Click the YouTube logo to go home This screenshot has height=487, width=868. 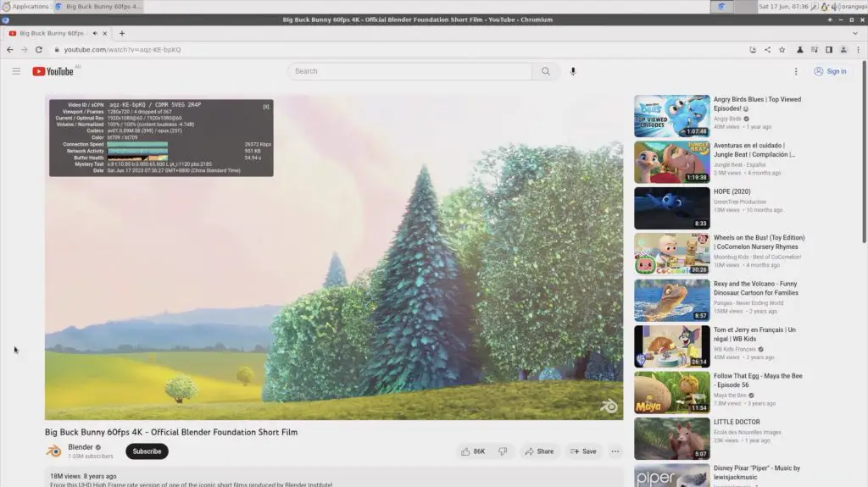click(53, 71)
